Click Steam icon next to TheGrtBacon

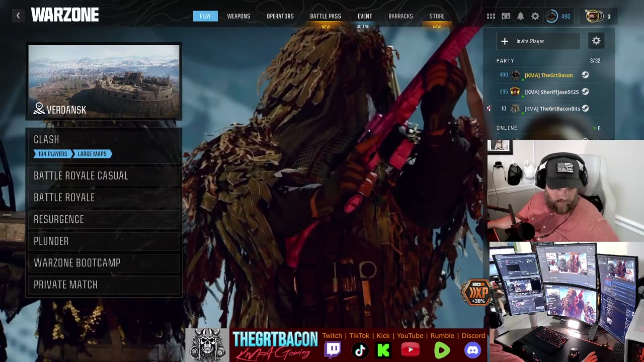[585, 75]
